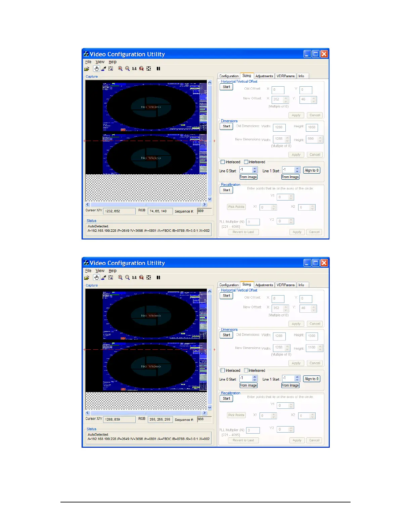Open Help menu in sequence 908 window
The image size is (411, 532).
click(x=112, y=271)
